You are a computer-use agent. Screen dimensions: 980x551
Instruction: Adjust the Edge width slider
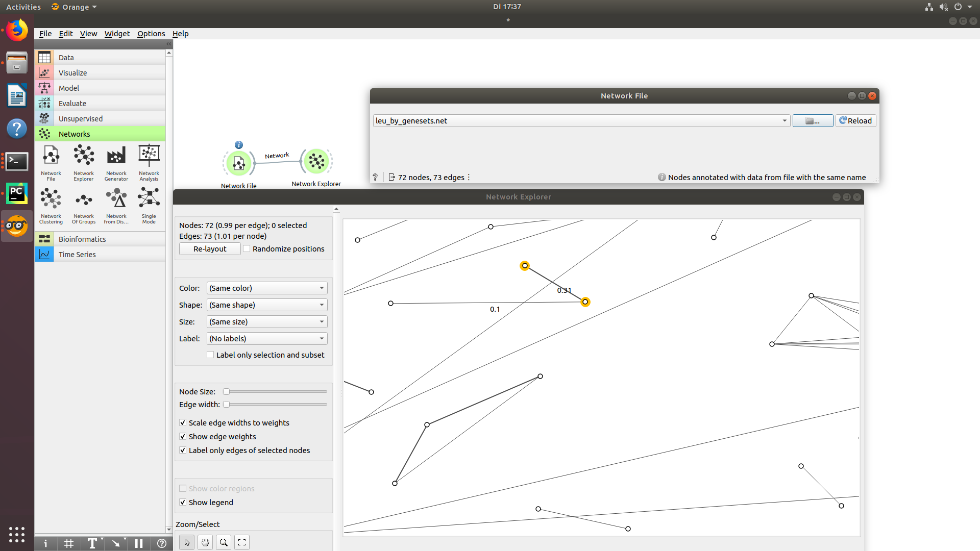coord(276,405)
